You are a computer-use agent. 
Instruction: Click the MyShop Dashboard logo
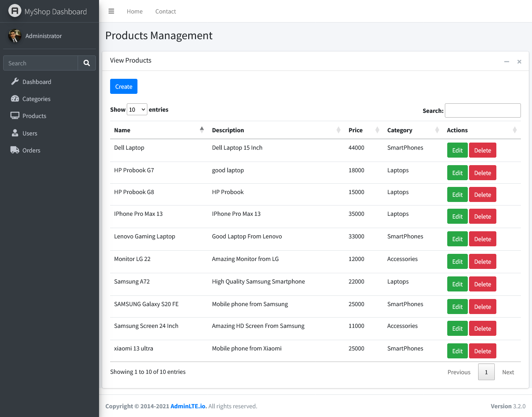15,11
